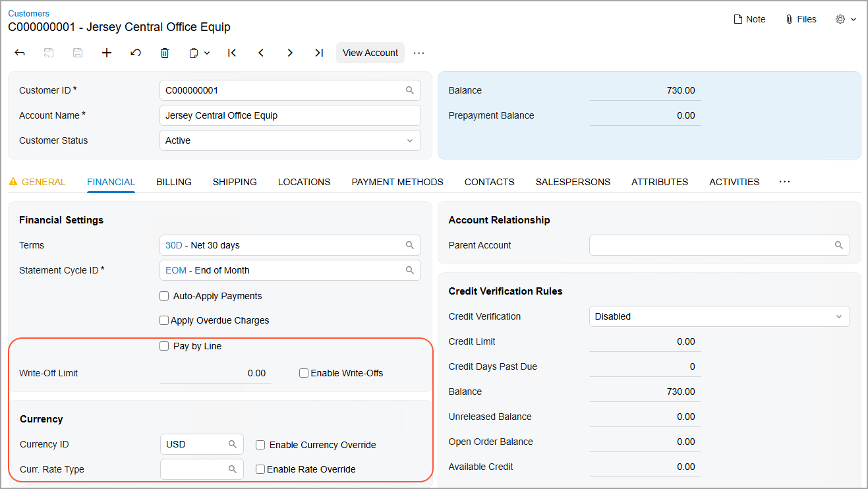Image resolution: width=868 pixels, height=489 pixels.
Task: Tick the Enable Write-Offs checkbox
Action: click(304, 373)
